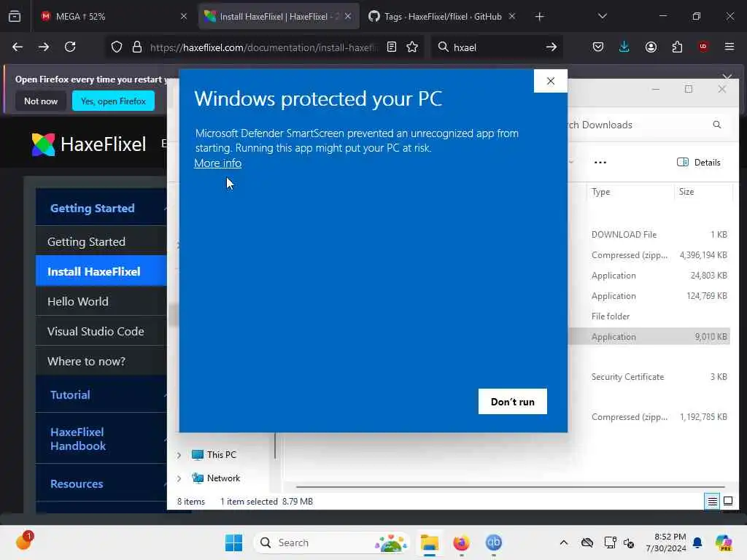
Task: Expand the Tutorial section
Action: 101,394
